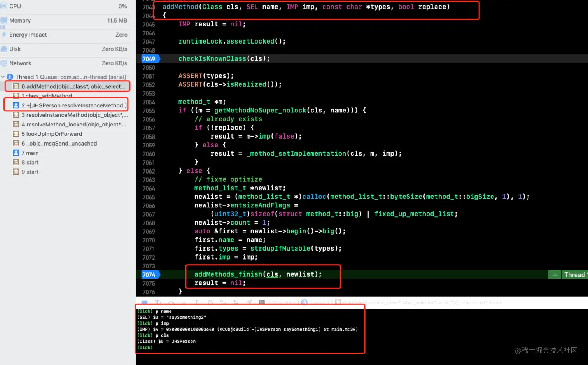Open the KCObjcBuild process jump bar menu
The image size is (588, 365).
pos(277,302)
